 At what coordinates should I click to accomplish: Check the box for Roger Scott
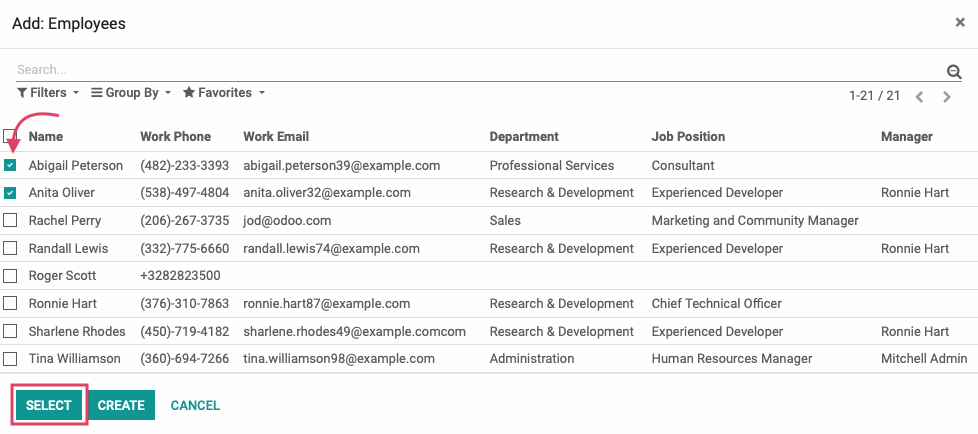(x=10, y=276)
